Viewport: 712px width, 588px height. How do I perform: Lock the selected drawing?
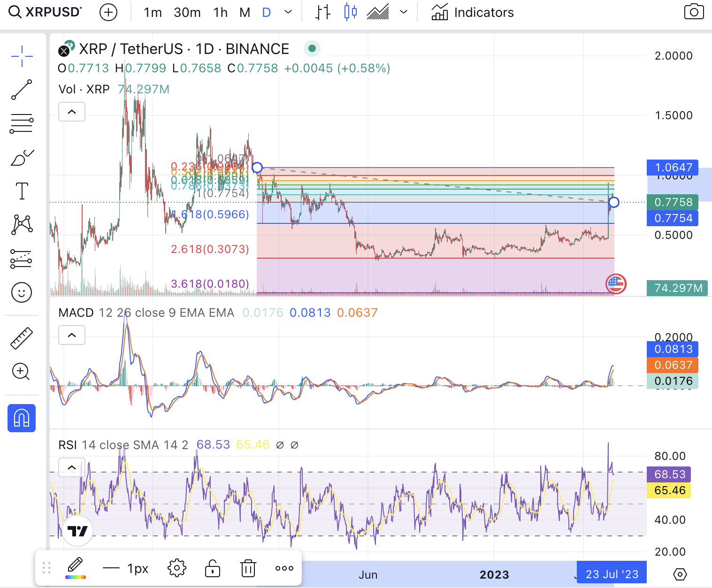[x=213, y=568]
